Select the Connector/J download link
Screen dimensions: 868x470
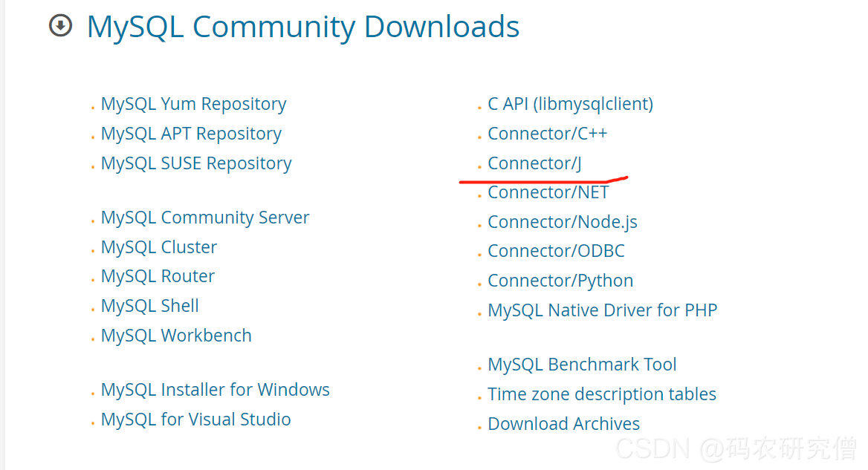(535, 163)
